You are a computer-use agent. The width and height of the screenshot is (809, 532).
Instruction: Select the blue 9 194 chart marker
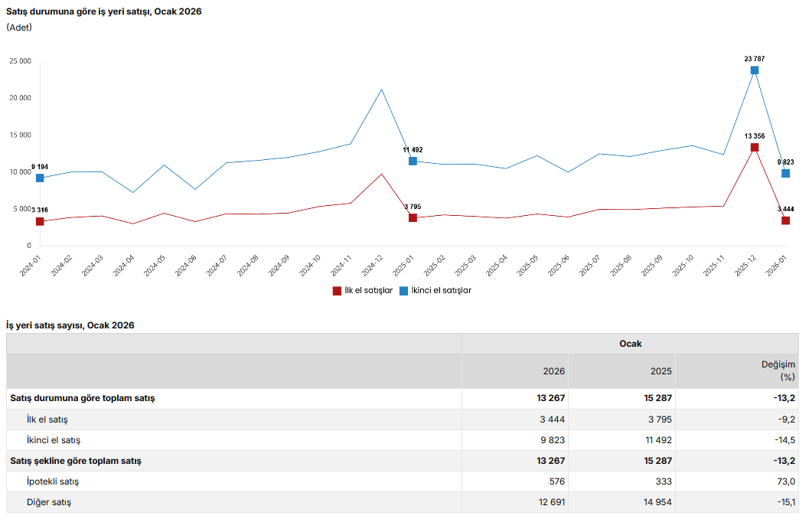(40, 178)
